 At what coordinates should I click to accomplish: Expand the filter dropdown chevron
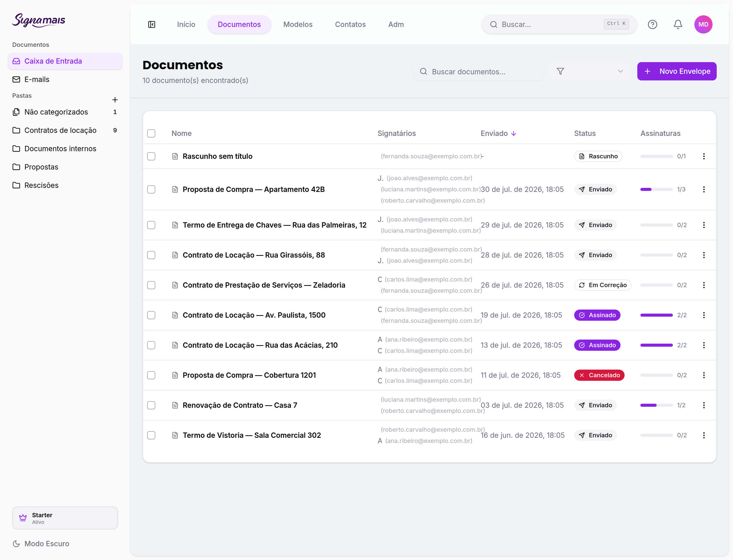(620, 71)
